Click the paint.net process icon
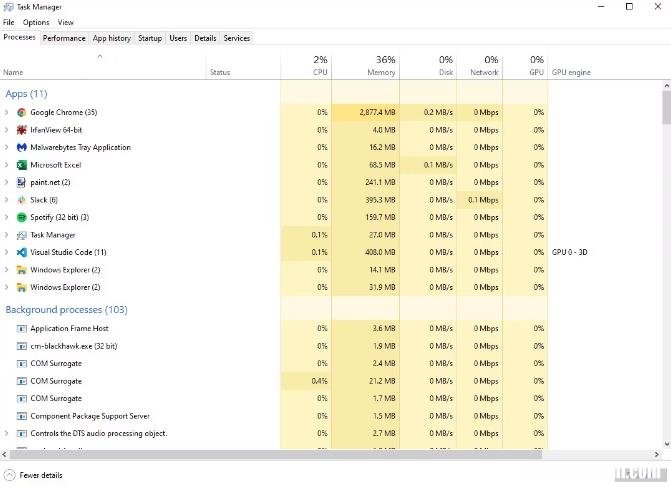The height and width of the screenshot is (487, 671). (21, 183)
